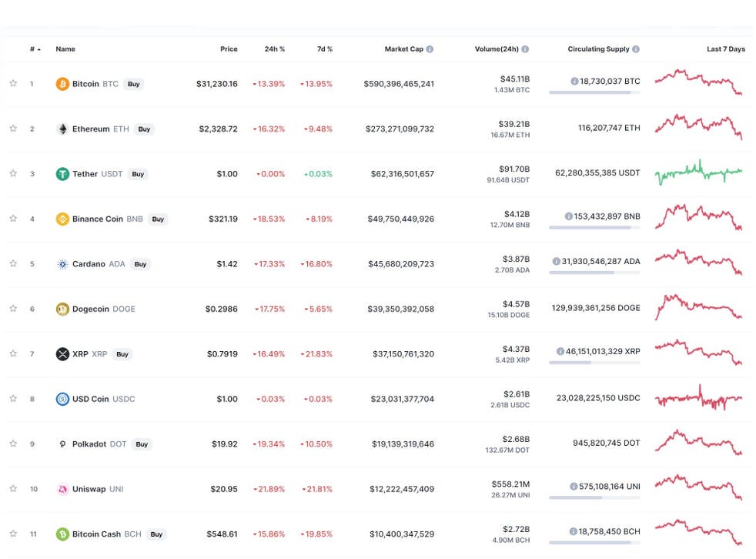This screenshot has width=756, height=559.
Task: Click the black XRP logo icon
Action: click(62, 354)
